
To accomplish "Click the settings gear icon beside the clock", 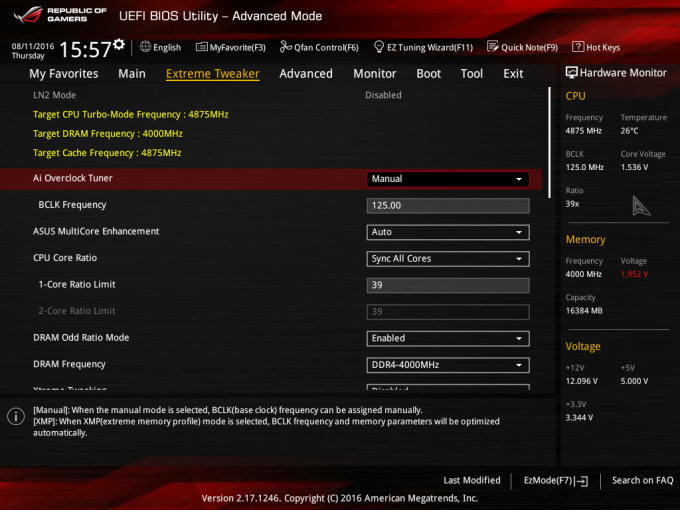I will (119, 44).
